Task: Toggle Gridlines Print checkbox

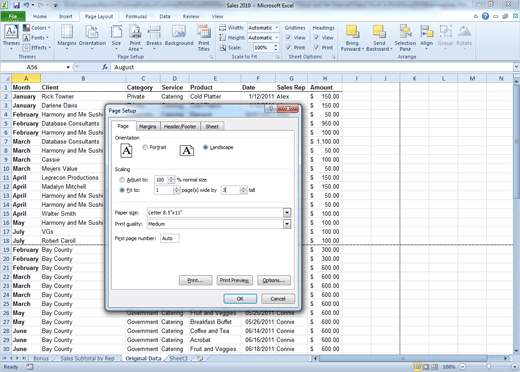Action: [x=288, y=47]
